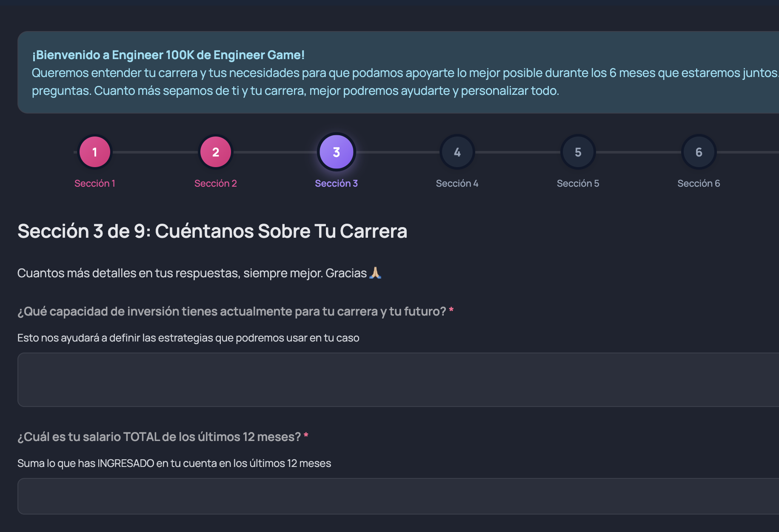
Task: Jump to step 4 circle
Action: [x=457, y=152]
